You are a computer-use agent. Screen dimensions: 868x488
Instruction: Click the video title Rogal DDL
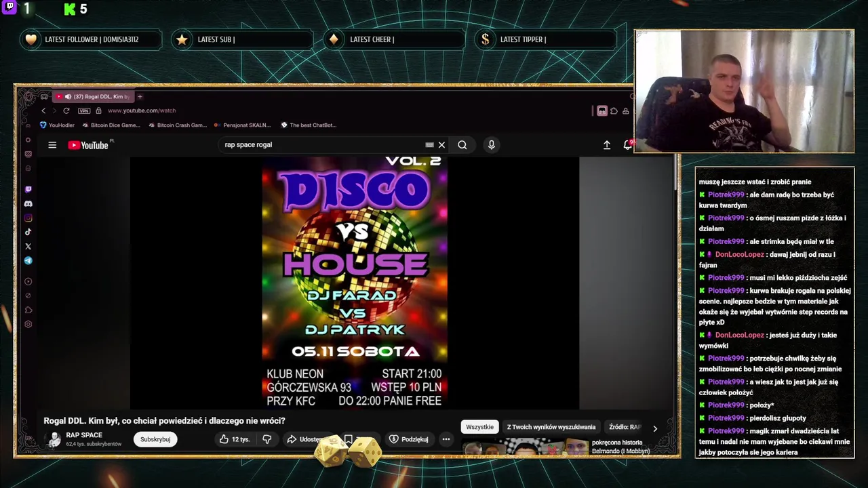pyautogui.click(x=164, y=421)
